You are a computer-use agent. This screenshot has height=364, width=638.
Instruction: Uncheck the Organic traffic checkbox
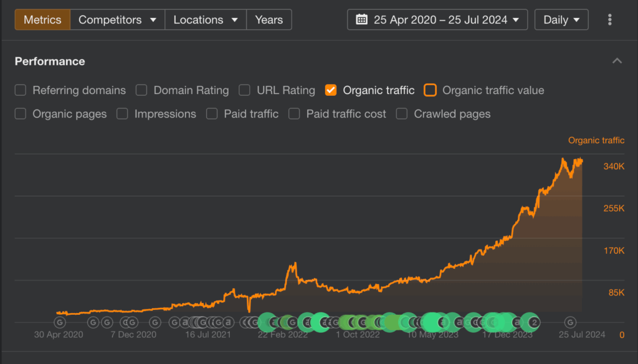(331, 90)
